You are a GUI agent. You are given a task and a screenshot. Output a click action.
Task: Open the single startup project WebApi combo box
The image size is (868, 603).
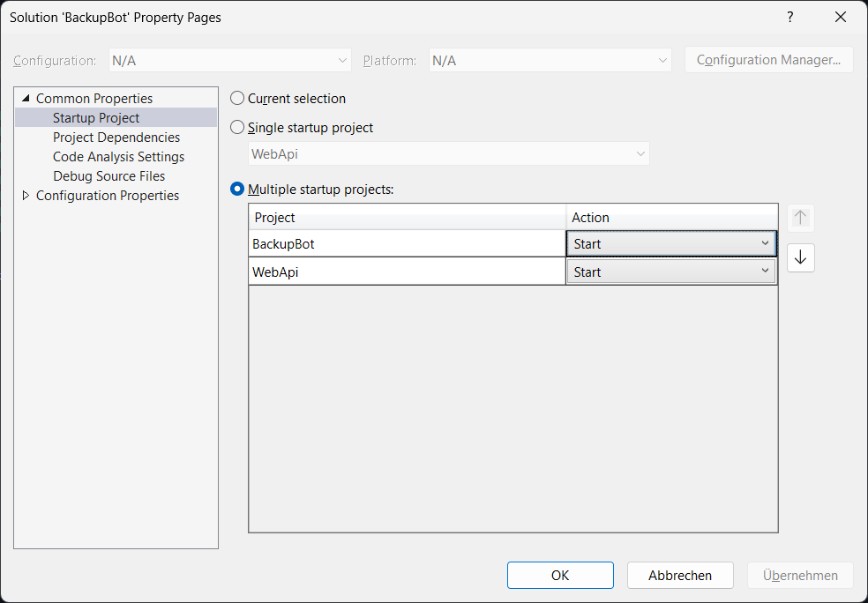[448, 153]
